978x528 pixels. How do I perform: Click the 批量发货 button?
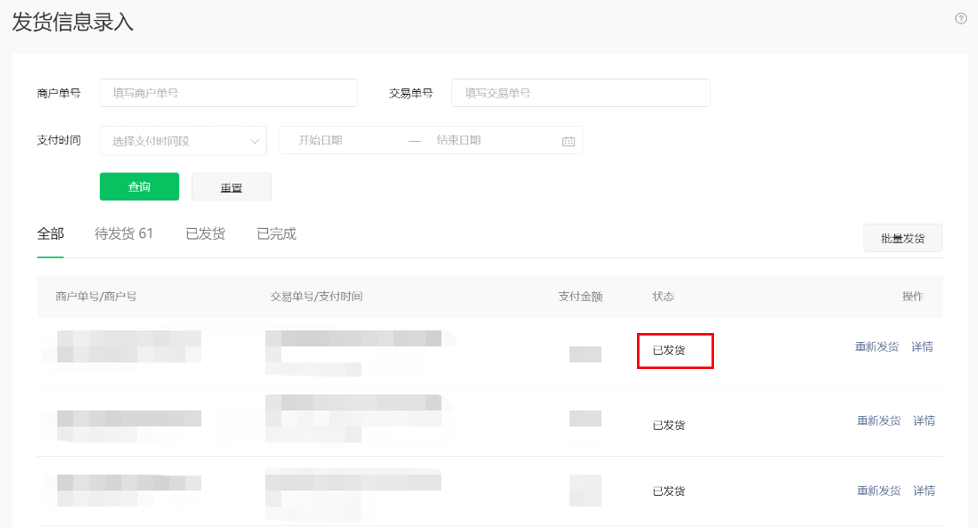tap(902, 238)
